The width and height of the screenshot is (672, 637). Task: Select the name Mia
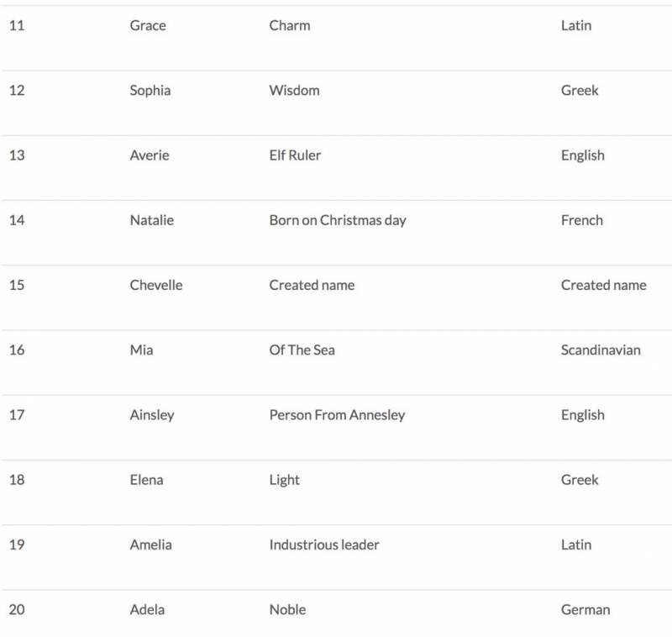point(141,350)
